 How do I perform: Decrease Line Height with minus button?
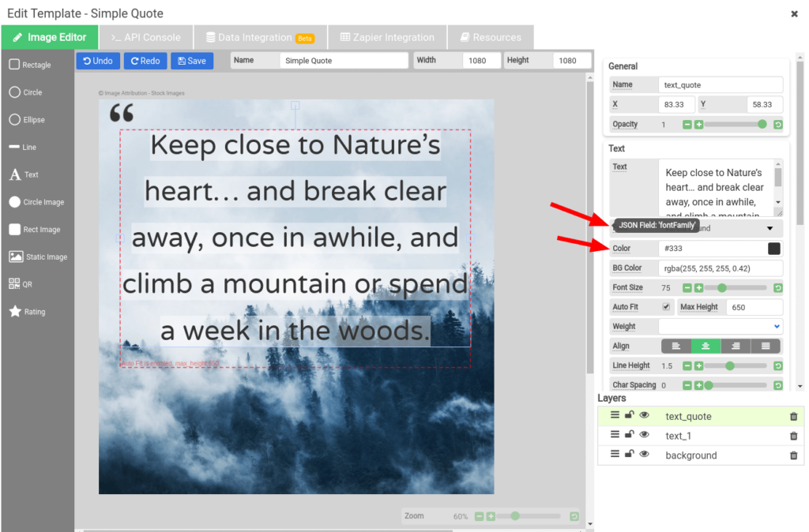(687, 366)
